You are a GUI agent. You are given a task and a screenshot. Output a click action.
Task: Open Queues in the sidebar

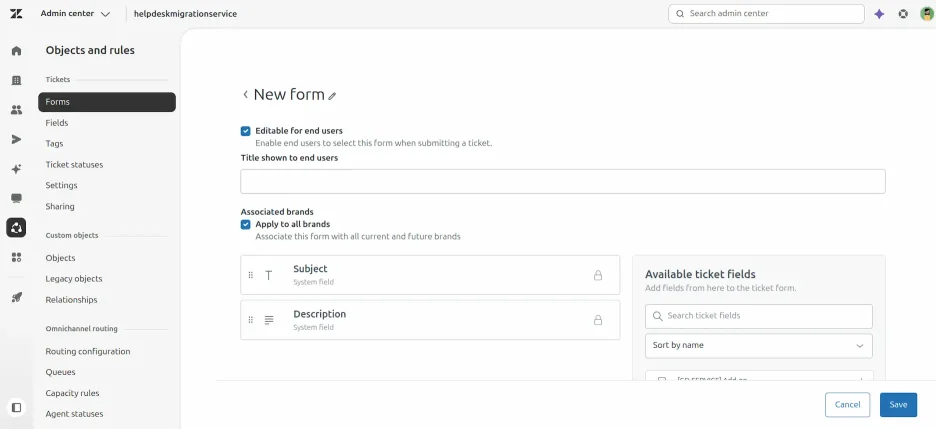click(60, 372)
